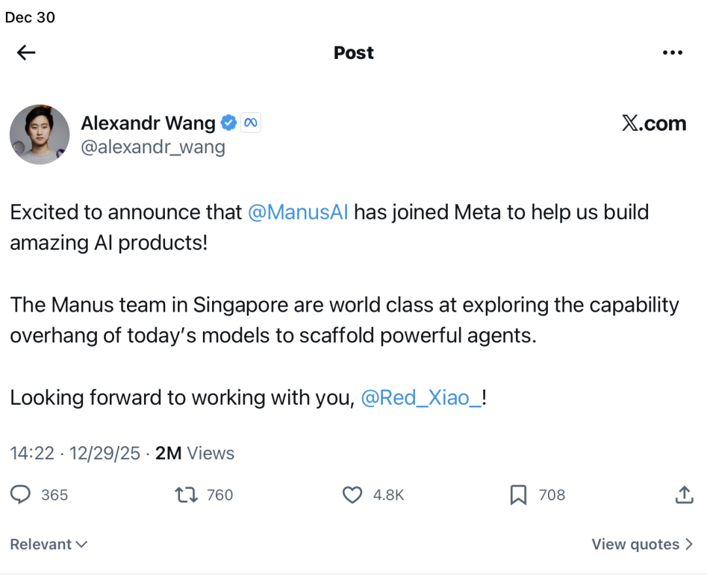Click the blue verified checkmark badge

228,122
